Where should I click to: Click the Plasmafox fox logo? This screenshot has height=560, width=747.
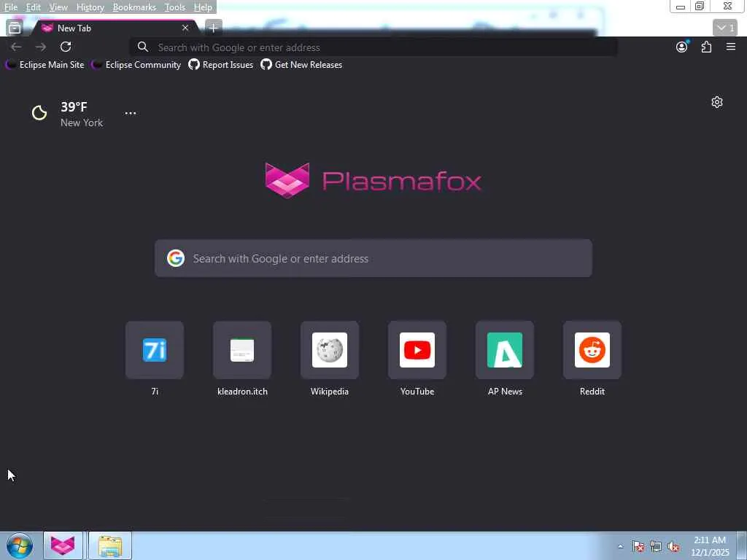coord(287,181)
